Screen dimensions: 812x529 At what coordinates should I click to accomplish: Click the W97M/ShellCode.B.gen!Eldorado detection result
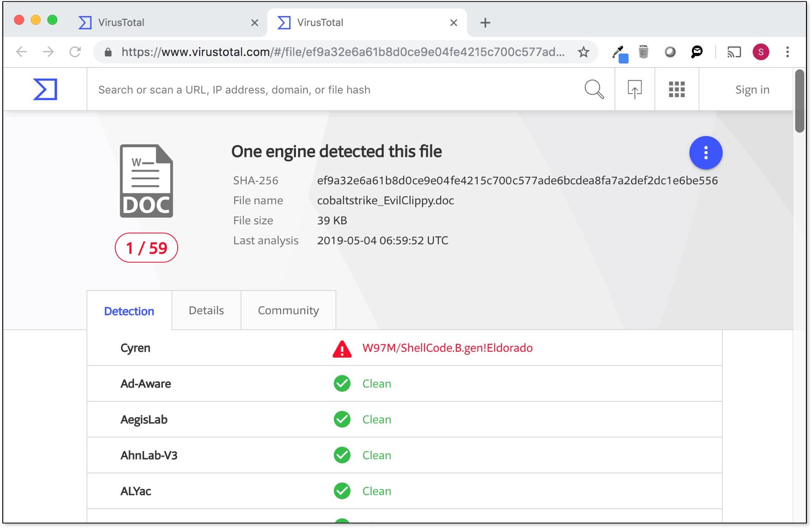point(448,348)
